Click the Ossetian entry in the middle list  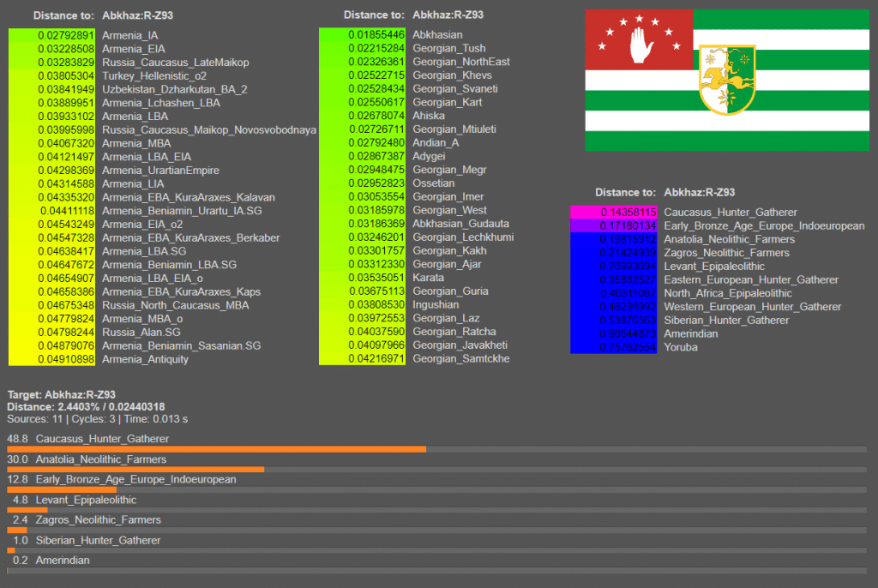pyautogui.click(x=433, y=183)
